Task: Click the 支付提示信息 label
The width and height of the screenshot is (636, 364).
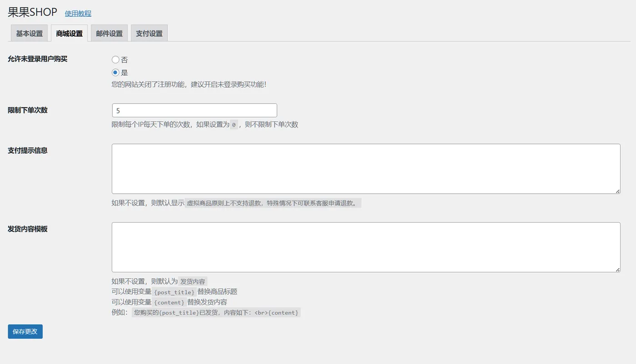Action: click(28, 150)
